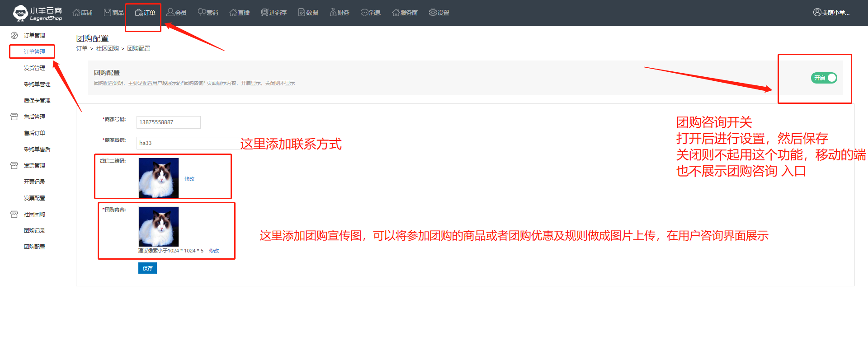Viewport: 868px width, 364px height.
Task: Collapse the 售后管理 sidebar section
Action: (x=14, y=117)
